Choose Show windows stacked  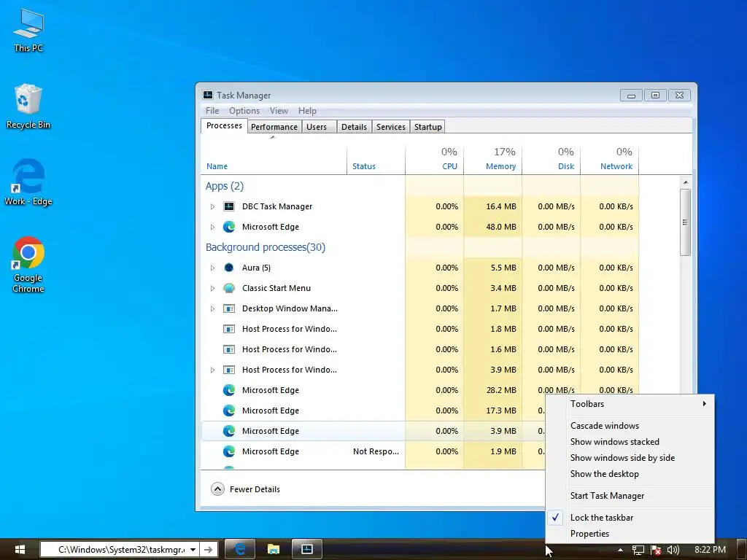(x=630, y=442)
